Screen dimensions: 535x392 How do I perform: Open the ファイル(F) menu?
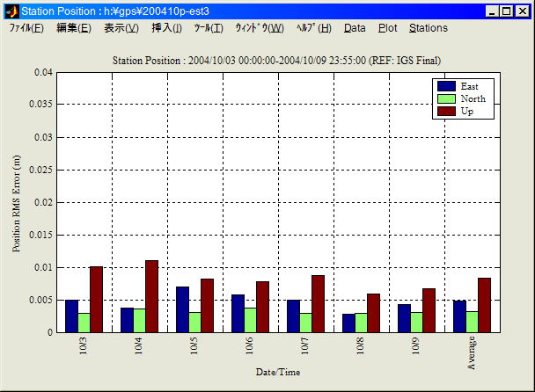point(26,28)
